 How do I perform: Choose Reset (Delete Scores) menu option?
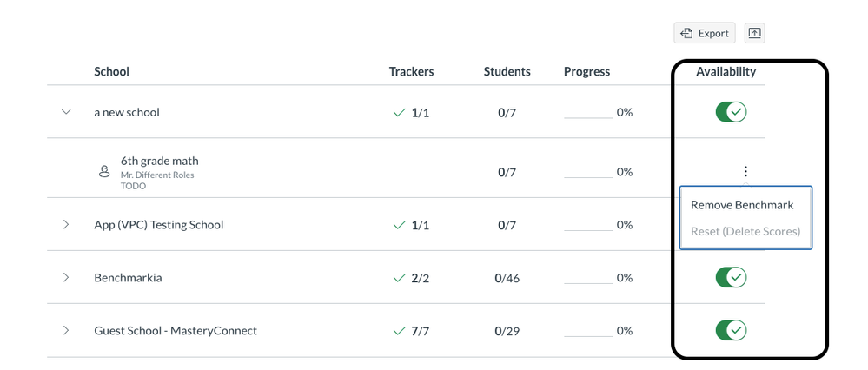(x=745, y=232)
